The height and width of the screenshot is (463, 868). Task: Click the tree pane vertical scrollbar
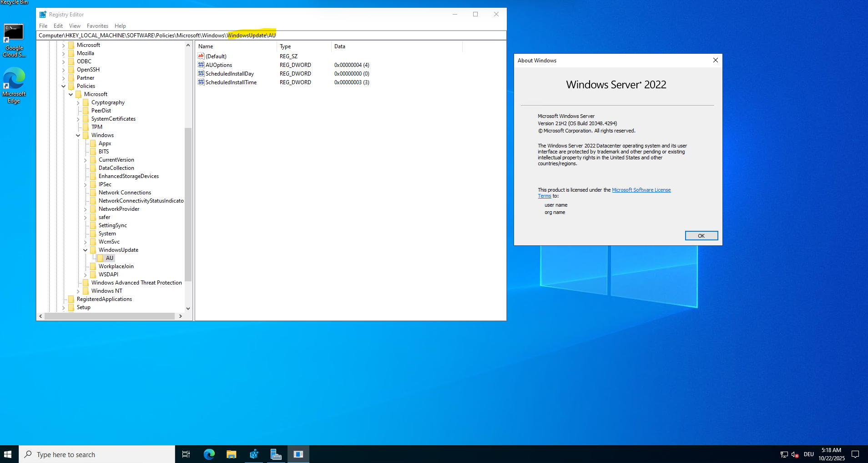[x=188, y=205]
